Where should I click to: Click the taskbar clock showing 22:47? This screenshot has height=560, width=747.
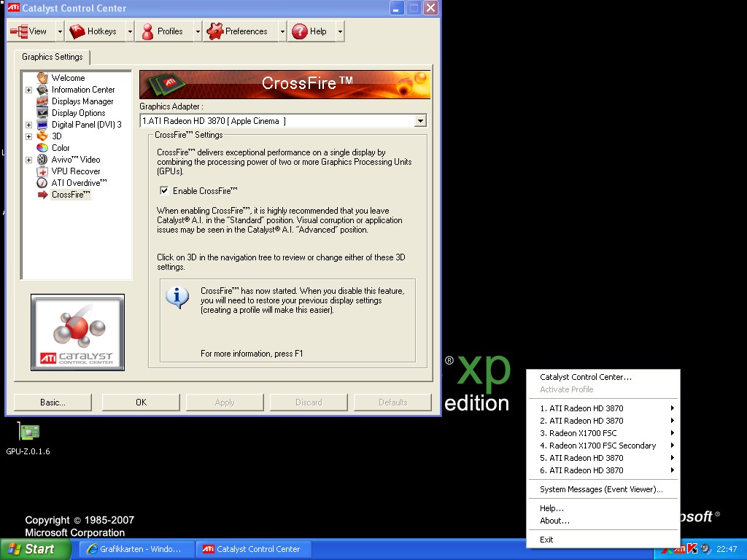click(x=727, y=549)
